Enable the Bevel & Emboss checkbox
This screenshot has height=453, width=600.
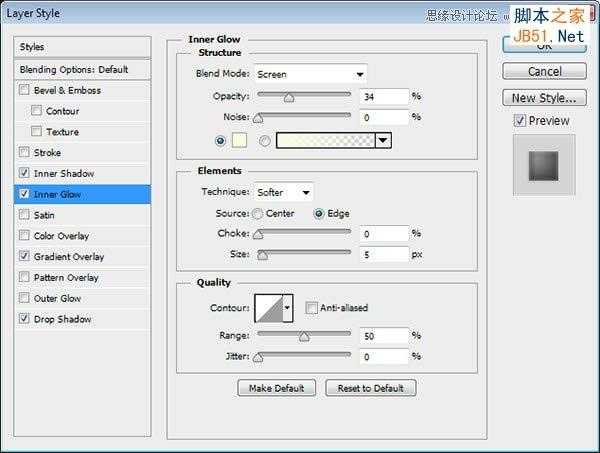pyautogui.click(x=24, y=90)
